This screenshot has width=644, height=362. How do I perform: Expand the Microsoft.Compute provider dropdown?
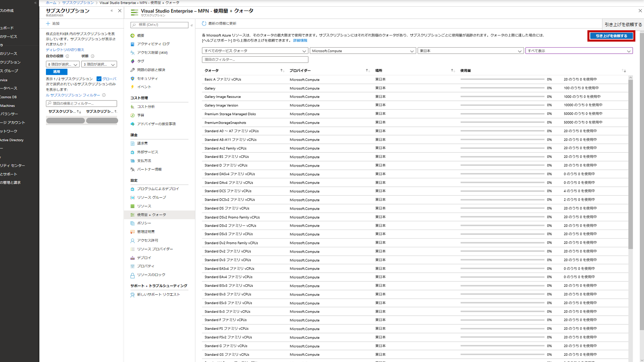tap(363, 51)
